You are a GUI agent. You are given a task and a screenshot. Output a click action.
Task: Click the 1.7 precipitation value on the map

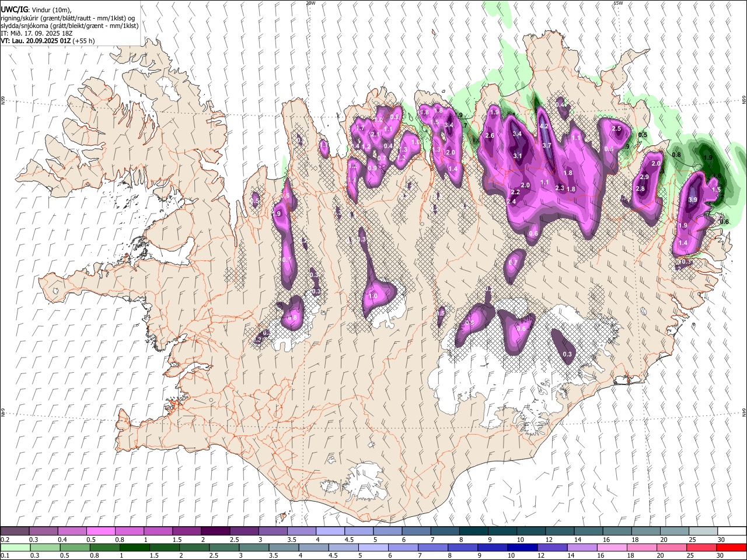(x=360, y=128)
